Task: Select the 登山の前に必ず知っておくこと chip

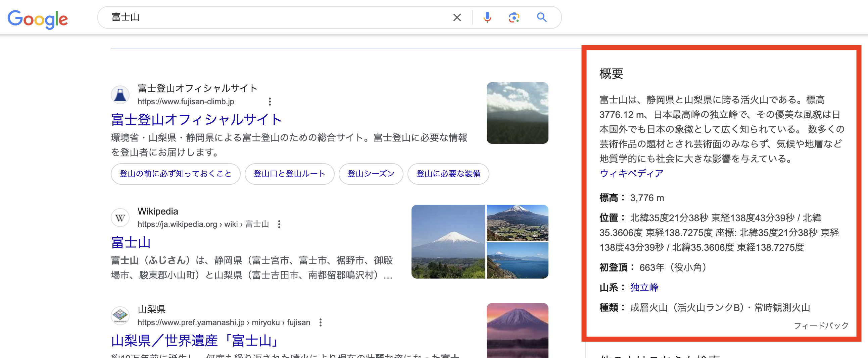Action: click(x=176, y=174)
